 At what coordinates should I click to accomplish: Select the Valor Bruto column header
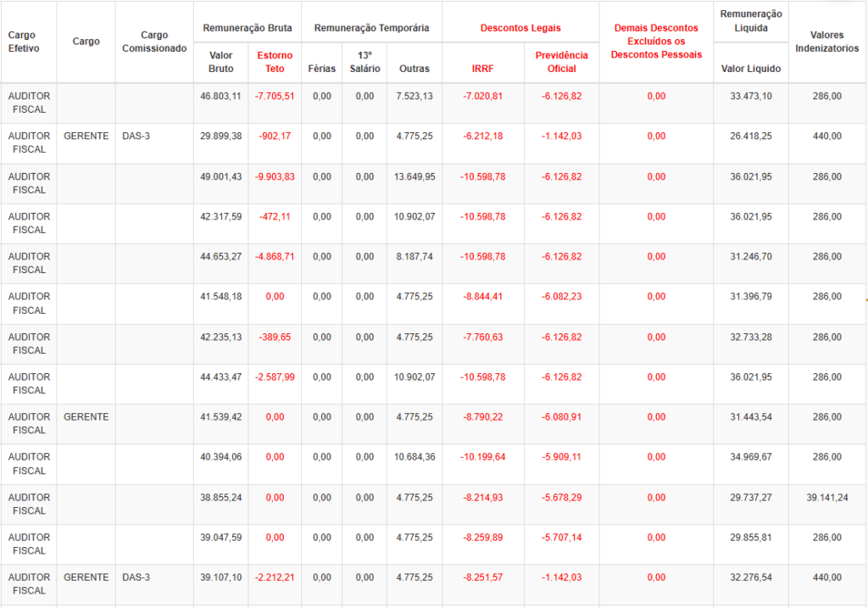[x=220, y=62]
